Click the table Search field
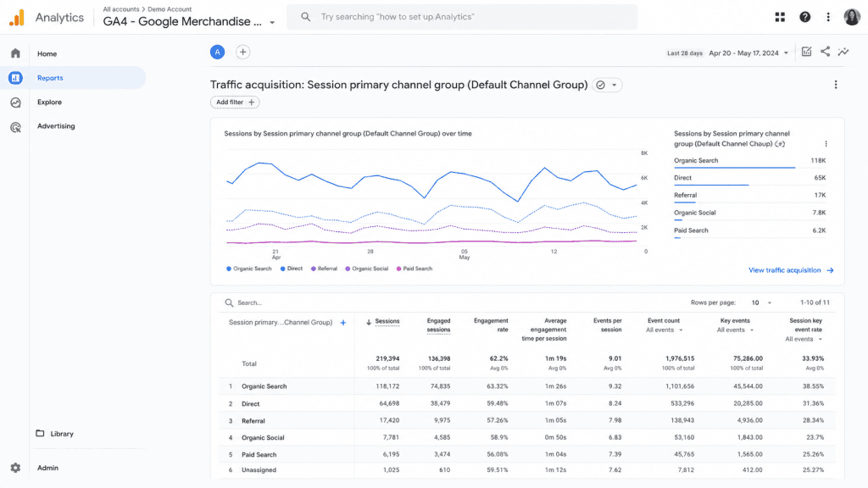Image resolution: width=868 pixels, height=488 pixels. tap(250, 303)
